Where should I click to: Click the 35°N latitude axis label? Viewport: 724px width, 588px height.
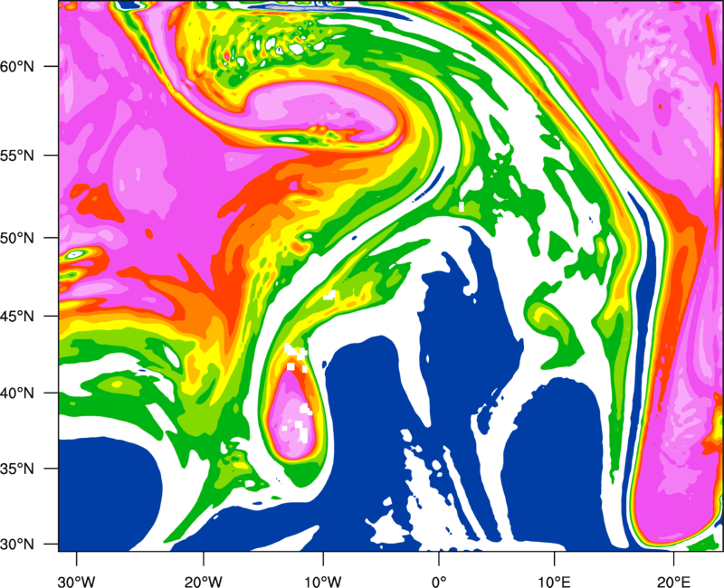17,469
